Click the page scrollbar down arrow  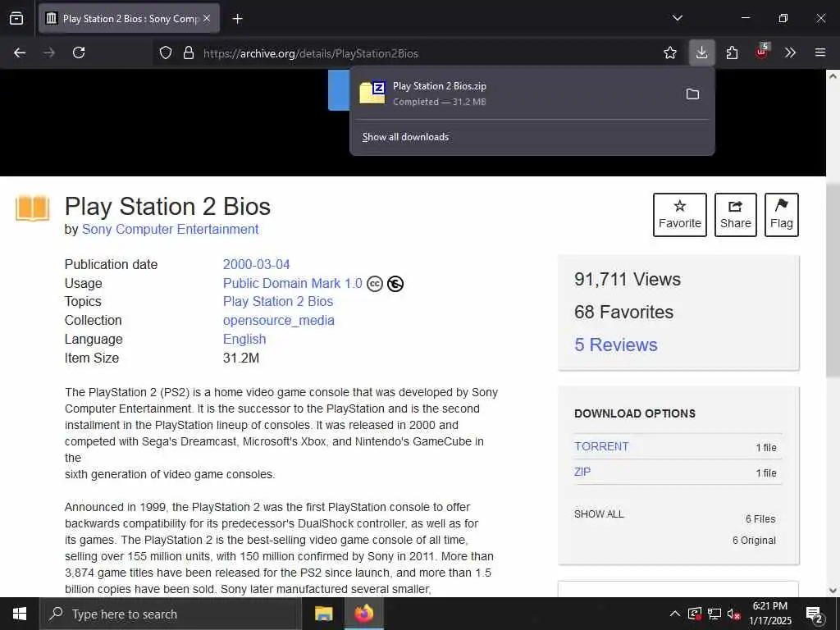833,591
